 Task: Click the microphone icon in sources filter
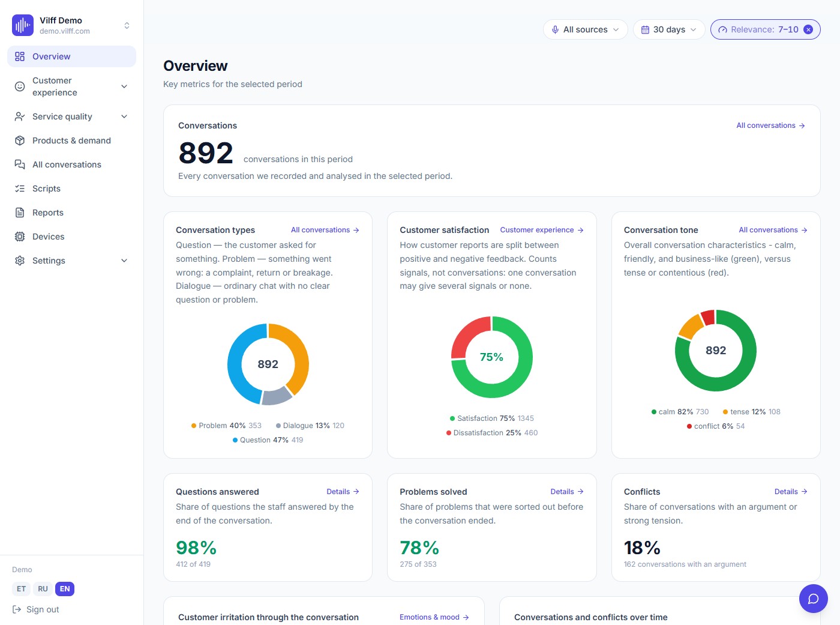tap(556, 29)
